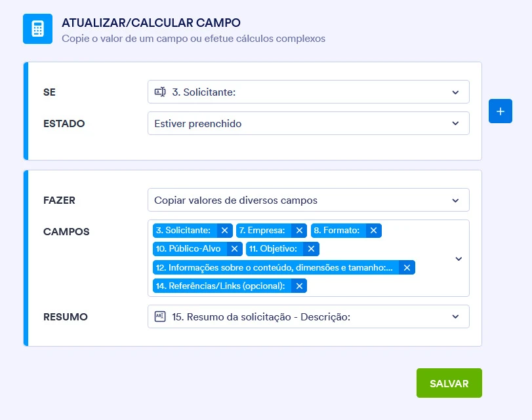This screenshot has height=420, width=532.
Task: Expand the CAMPOS multi-select list
Action: click(459, 258)
